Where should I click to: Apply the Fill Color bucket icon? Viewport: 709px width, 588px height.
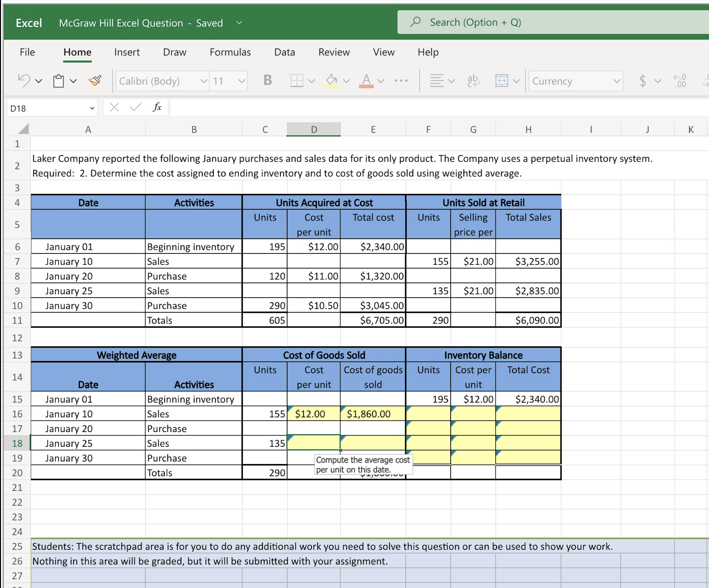click(x=332, y=80)
